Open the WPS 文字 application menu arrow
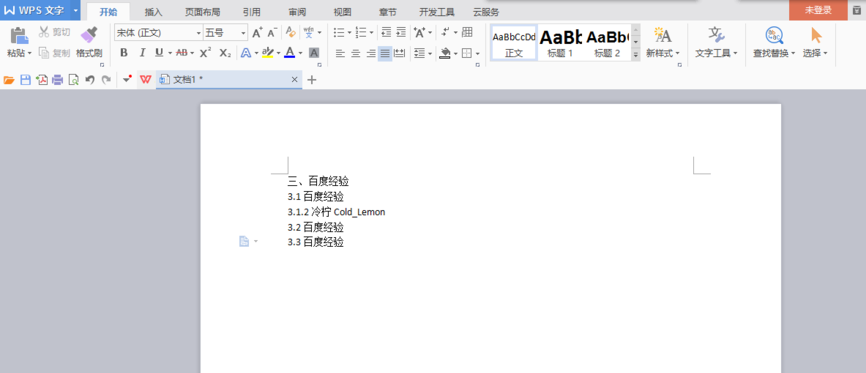Viewport: 866px width, 373px height. pyautogui.click(x=75, y=10)
